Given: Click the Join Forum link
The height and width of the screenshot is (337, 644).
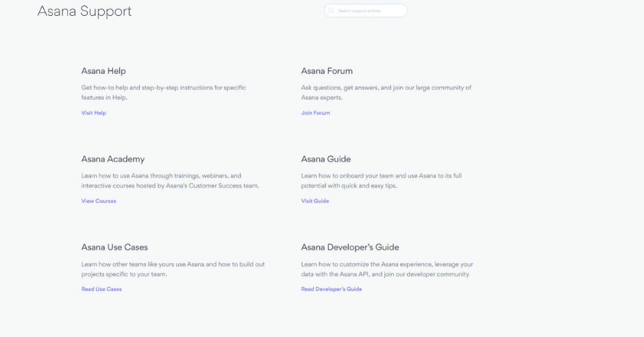Looking at the screenshot, I should (315, 113).
